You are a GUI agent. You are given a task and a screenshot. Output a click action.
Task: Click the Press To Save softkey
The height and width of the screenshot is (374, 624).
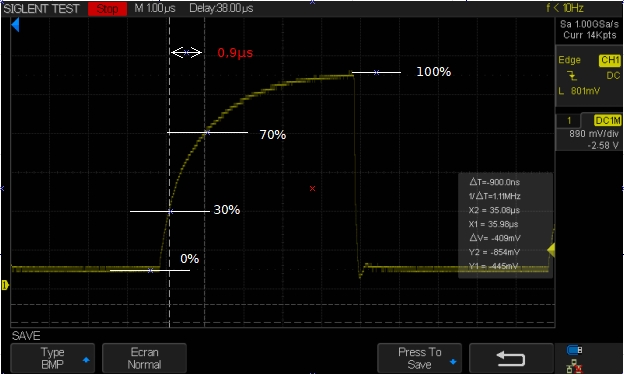click(419, 358)
